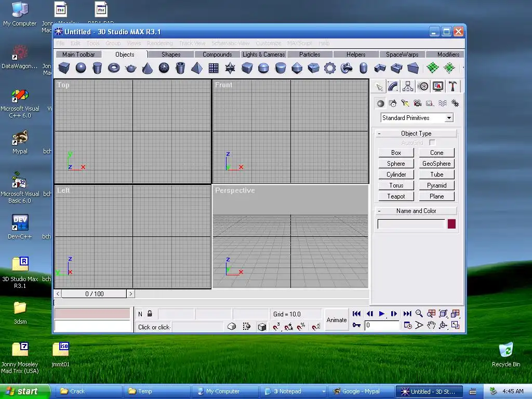Select the Cone object icon in toolbar
Screen dimensions: 532x399
click(x=147, y=68)
